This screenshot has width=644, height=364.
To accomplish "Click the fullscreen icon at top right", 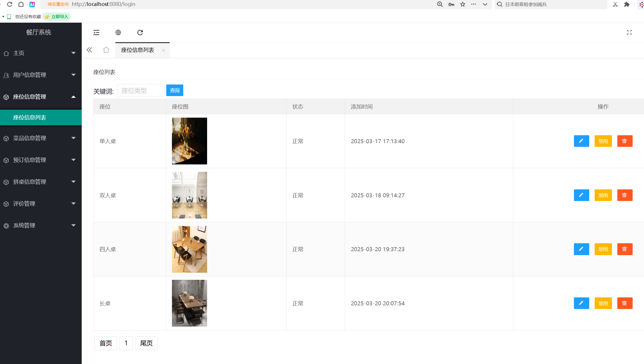I will pos(629,32).
